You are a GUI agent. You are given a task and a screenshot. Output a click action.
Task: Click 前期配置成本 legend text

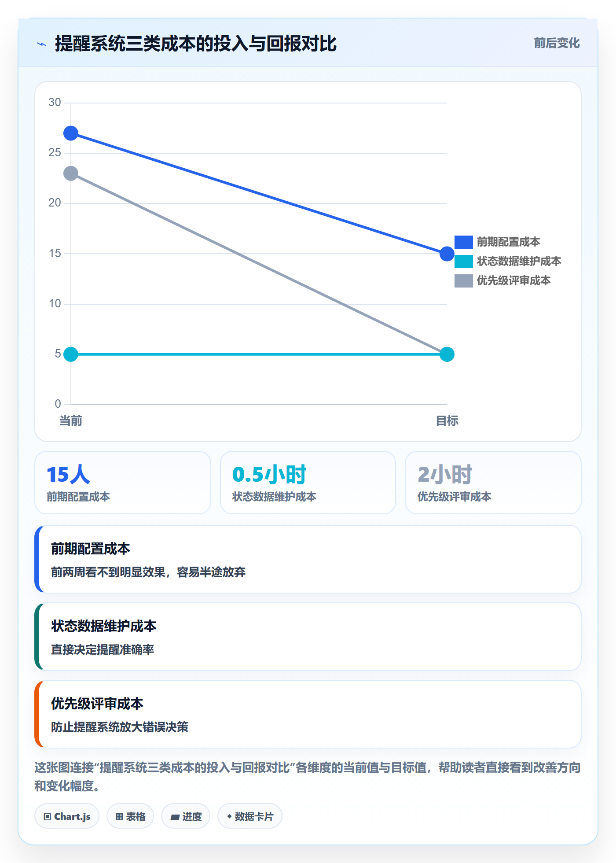pos(508,242)
